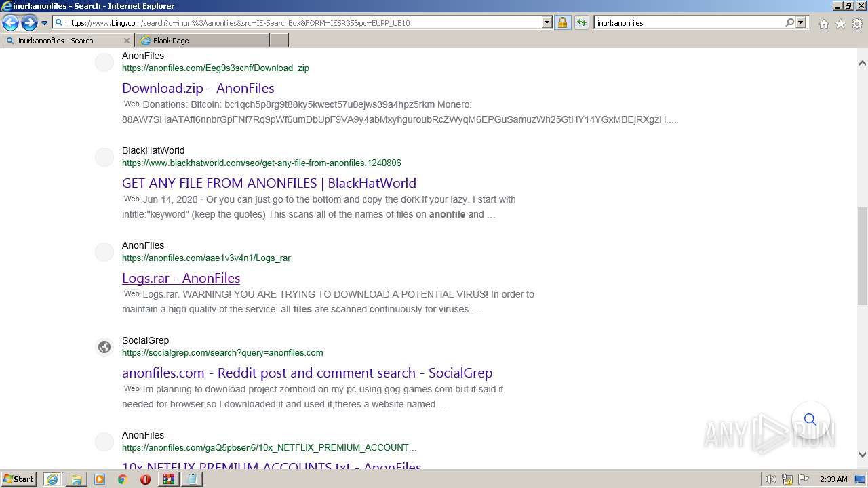Go to Home page icon
Viewport: 868px width, 488px height.
click(823, 24)
